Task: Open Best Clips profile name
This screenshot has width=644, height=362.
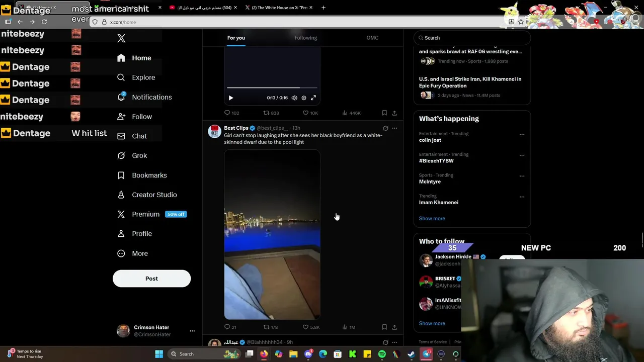Action: [236, 128]
